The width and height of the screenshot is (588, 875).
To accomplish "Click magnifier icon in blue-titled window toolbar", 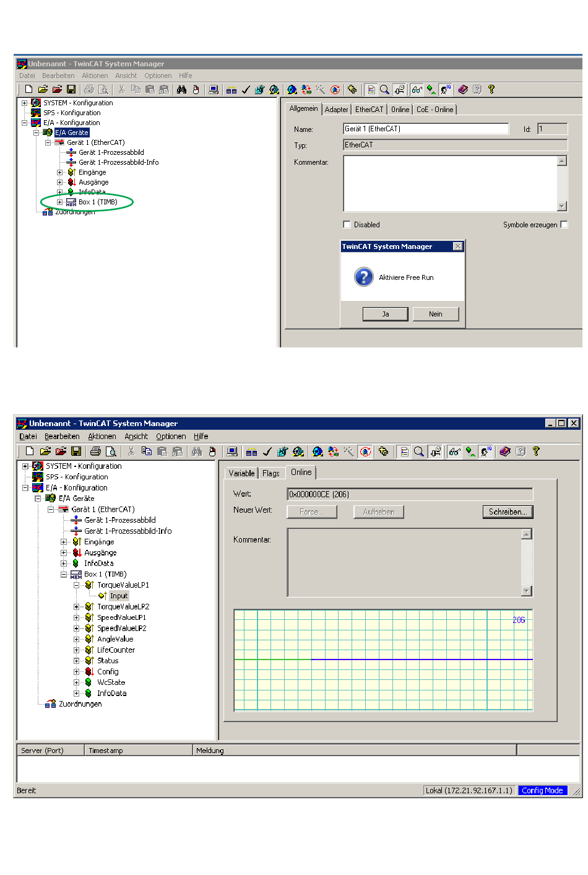I will (x=419, y=451).
